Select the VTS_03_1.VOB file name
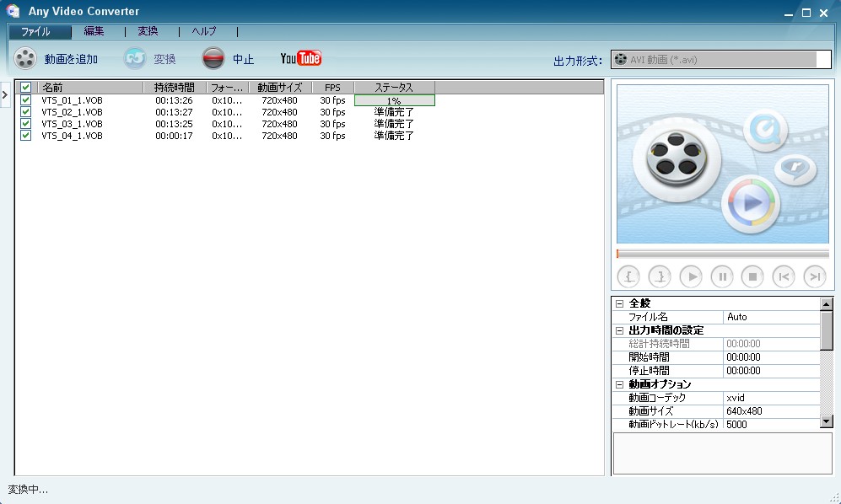 coord(72,124)
